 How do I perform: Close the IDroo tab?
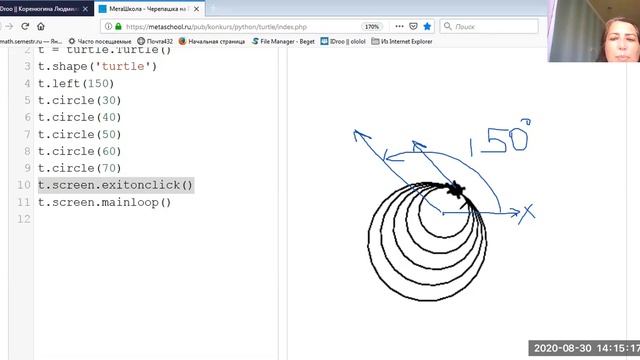click(x=85, y=9)
